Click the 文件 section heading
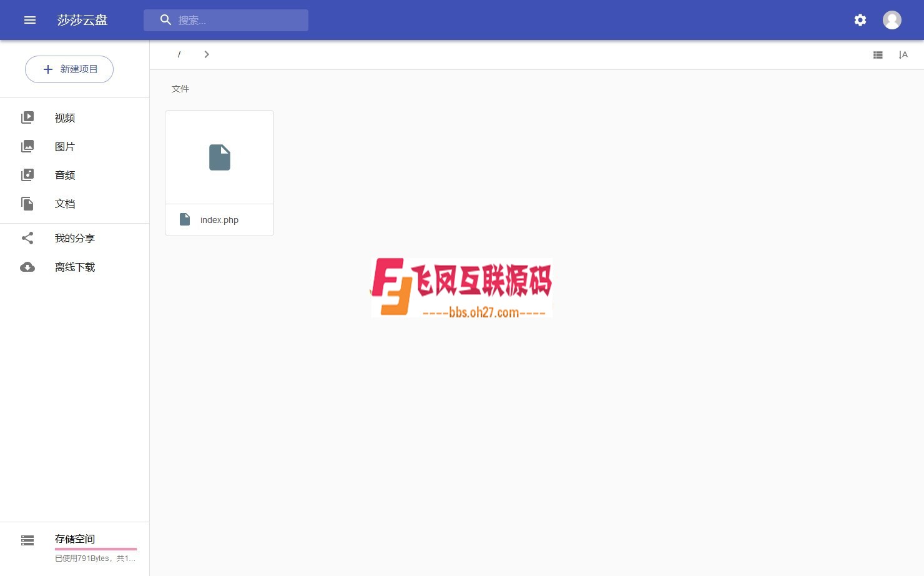Viewport: 924px width, 576px height. pos(180,89)
